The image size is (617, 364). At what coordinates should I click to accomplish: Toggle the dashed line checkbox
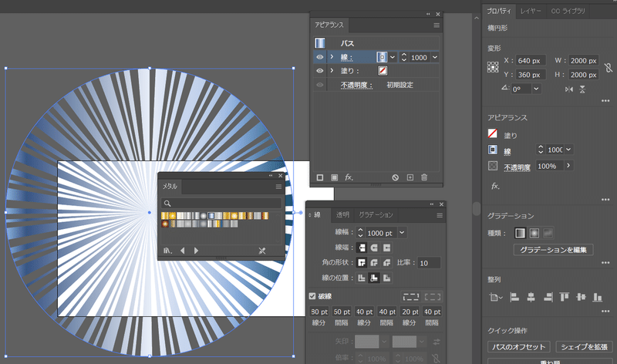pyautogui.click(x=312, y=296)
